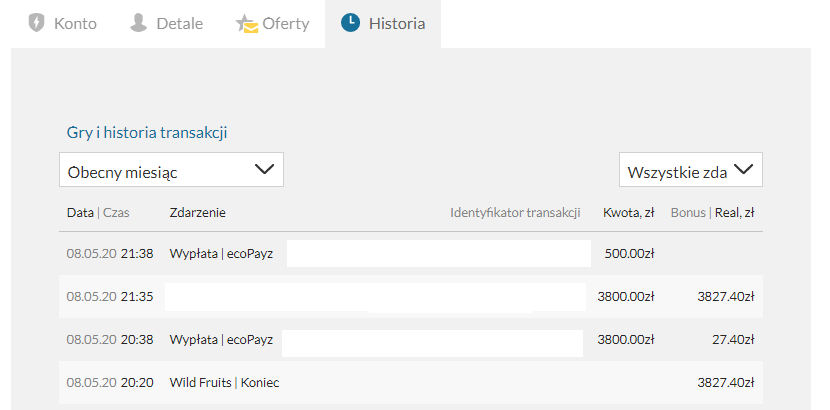This screenshot has width=830, height=410.
Task: Click the Zdarzenie column header
Action: pos(197,213)
